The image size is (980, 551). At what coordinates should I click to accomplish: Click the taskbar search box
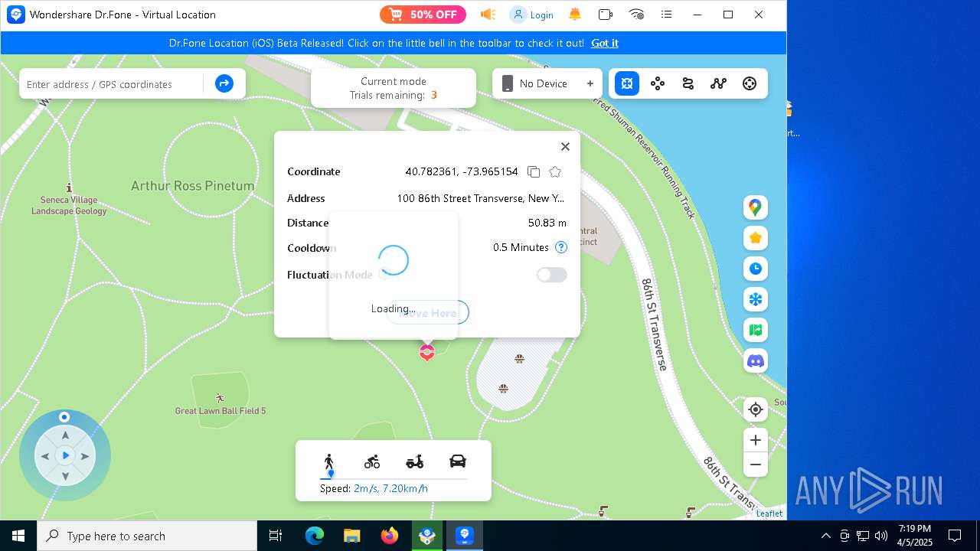[x=147, y=536]
